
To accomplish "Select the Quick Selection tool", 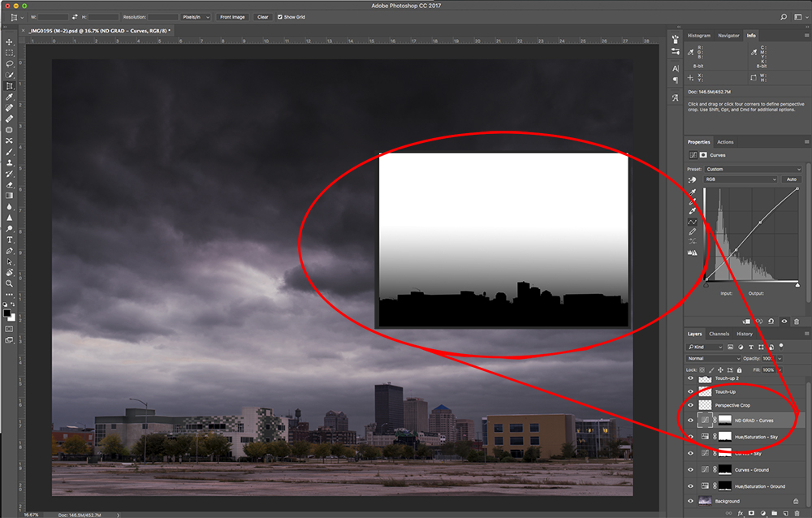I will click(x=9, y=76).
